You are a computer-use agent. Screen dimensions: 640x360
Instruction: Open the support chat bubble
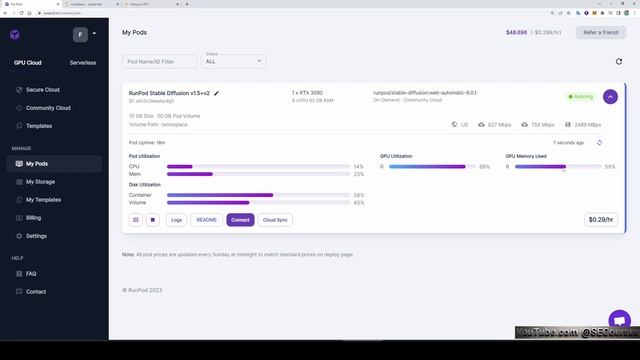[619, 320]
